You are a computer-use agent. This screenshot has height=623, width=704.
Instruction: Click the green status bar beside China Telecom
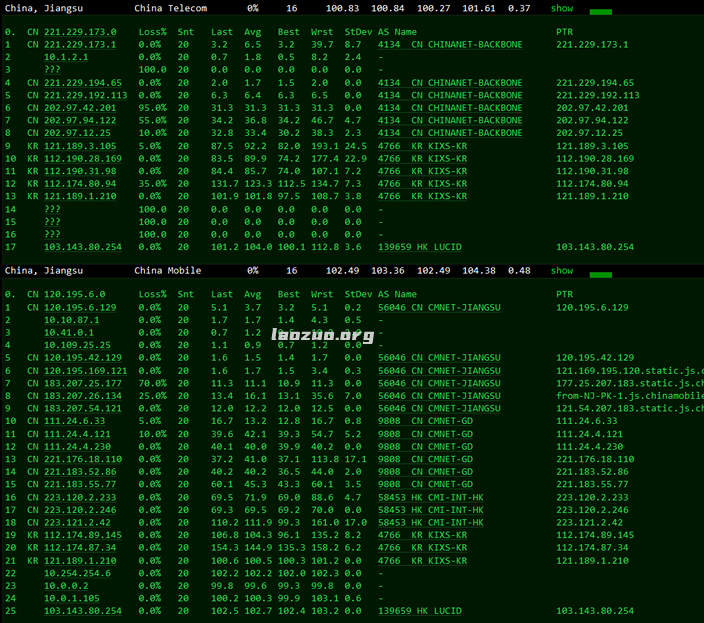pyautogui.click(x=600, y=11)
